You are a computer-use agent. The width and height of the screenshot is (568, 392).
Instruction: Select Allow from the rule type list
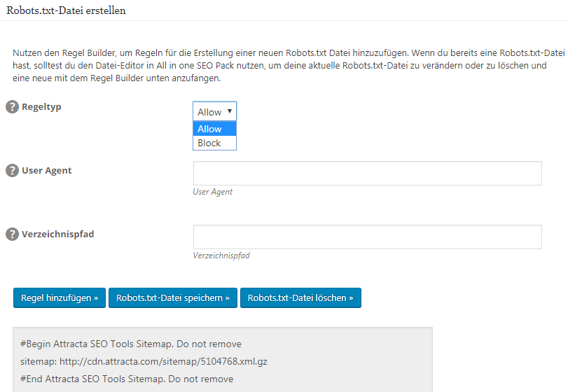click(214, 129)
